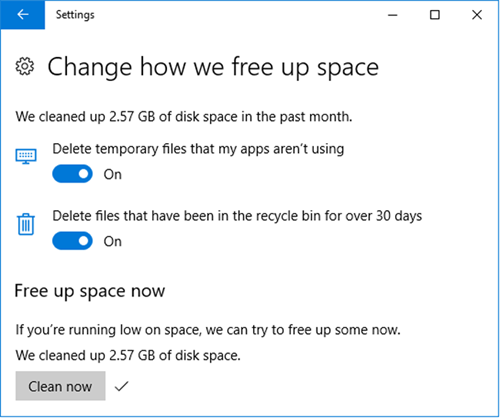This screenshot has width=500, height=418.
Task: Click the recycle bin trash icon
Action: click(26, 224)
